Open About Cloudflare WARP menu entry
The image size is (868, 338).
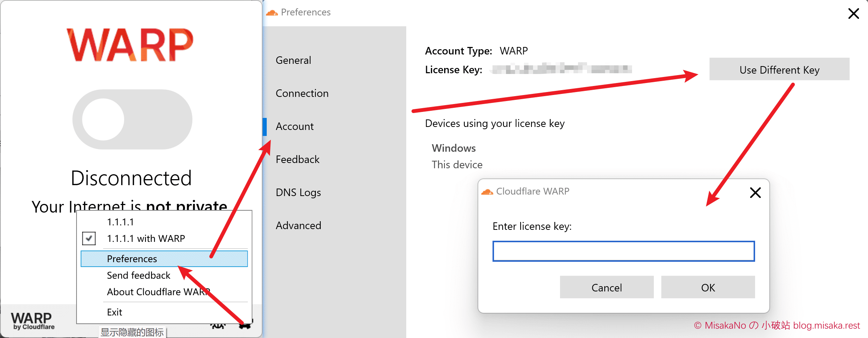click(158, 292)
